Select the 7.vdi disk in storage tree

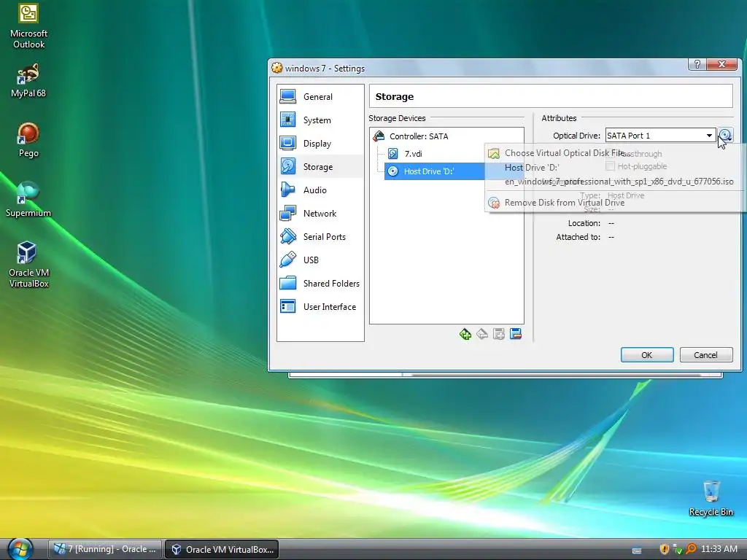[413, 154]
